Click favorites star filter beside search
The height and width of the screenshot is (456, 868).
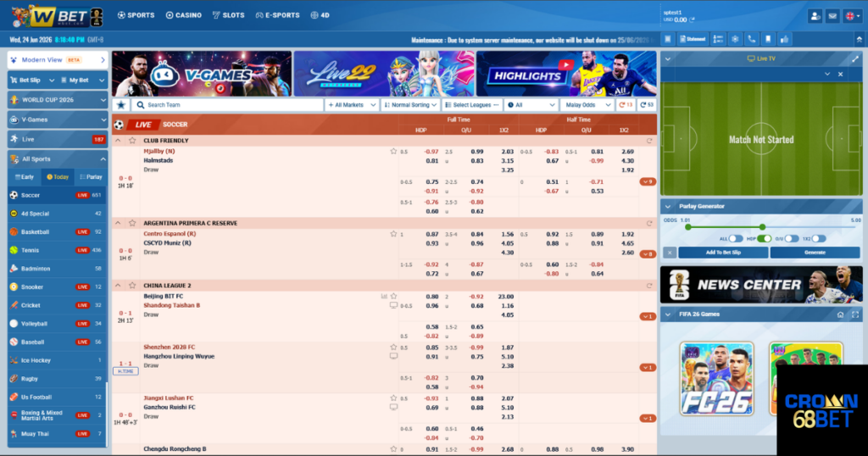tap(121, 104)
